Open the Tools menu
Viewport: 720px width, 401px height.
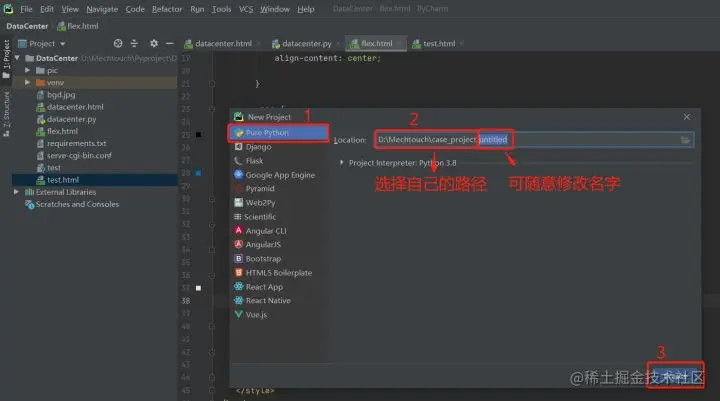coord(221,9)
